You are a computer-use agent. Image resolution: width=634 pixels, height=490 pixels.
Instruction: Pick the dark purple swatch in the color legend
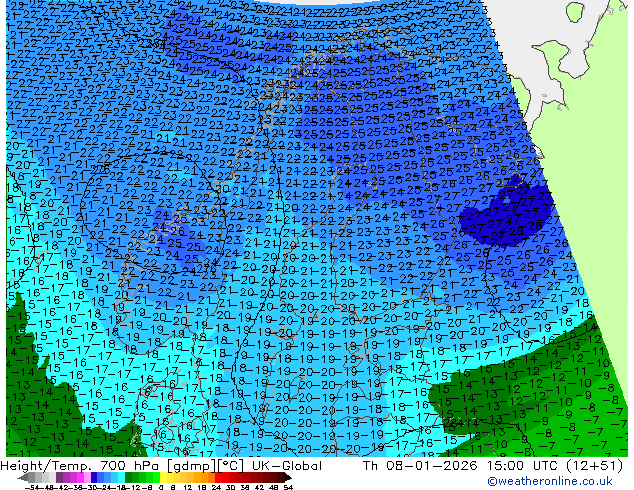(59, 477)
